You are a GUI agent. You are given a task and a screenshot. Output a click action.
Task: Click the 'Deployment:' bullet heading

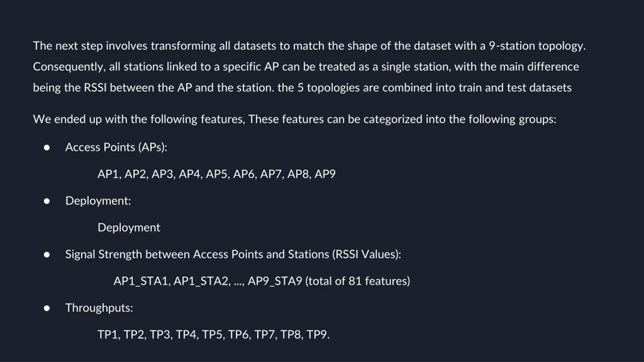pyautogui.click(x=98, y=201)
